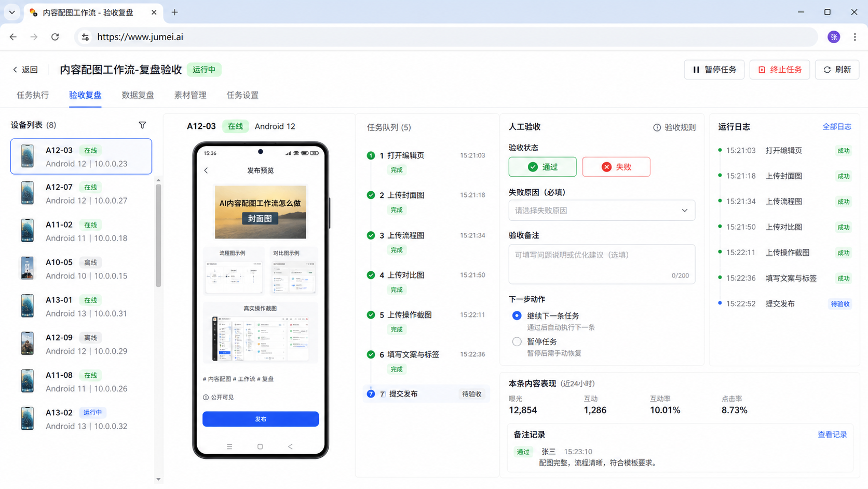This screenshot has width=868, height=489.
Task: Open the 任务设置 tab
Action: [x=242, y=95]
